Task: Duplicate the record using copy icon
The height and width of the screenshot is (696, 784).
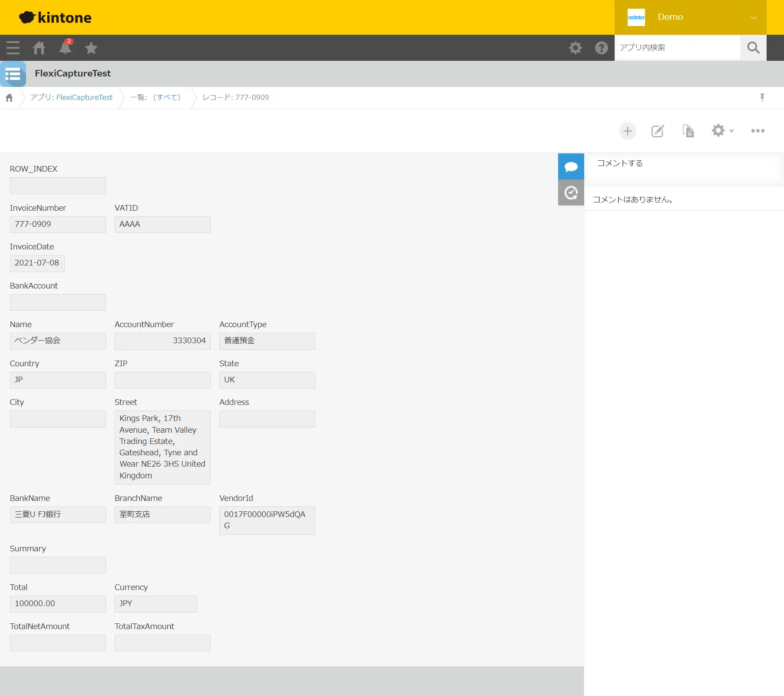Action: pos(688,131)
